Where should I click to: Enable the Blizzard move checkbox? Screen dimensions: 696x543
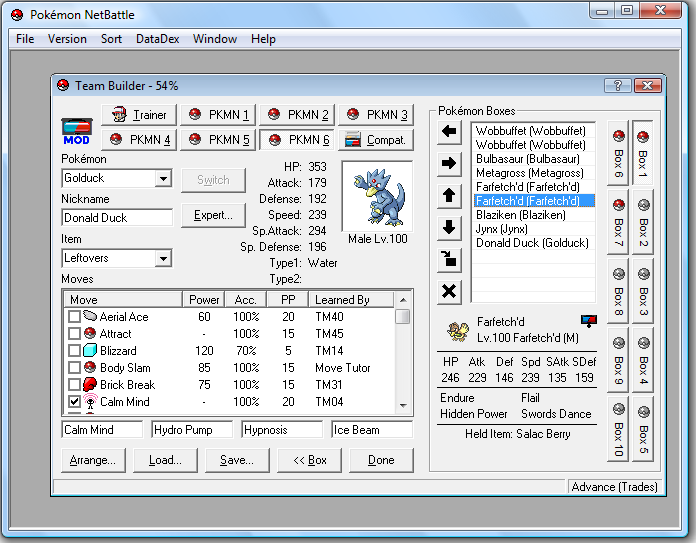[x=74, y=351]
